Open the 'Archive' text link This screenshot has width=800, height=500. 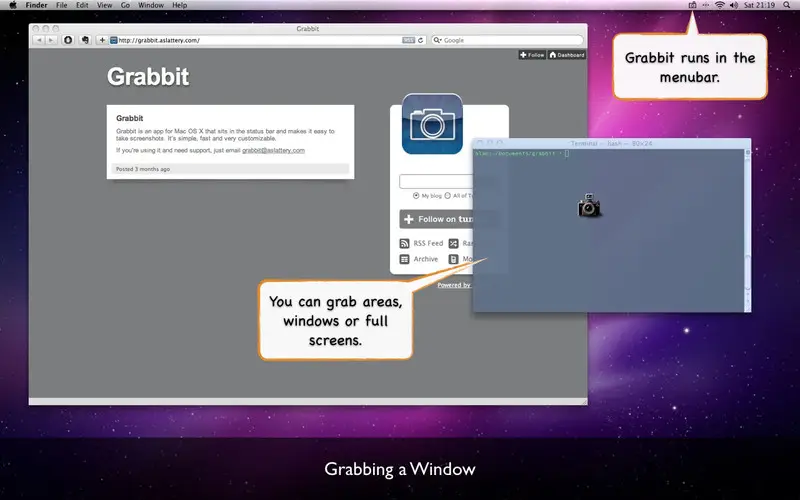426,259
